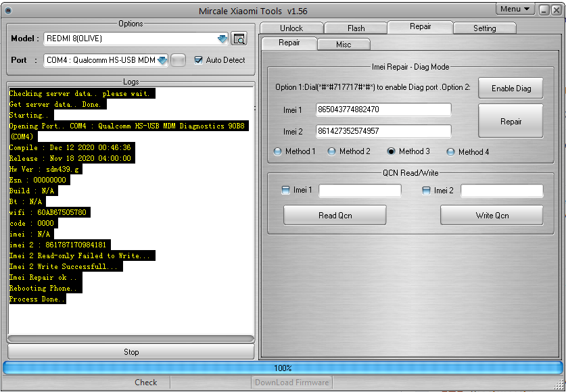Click the 100% progress bar
This screenshot has width=566, height=392.
pyautogui.click(x=283, y=368)
